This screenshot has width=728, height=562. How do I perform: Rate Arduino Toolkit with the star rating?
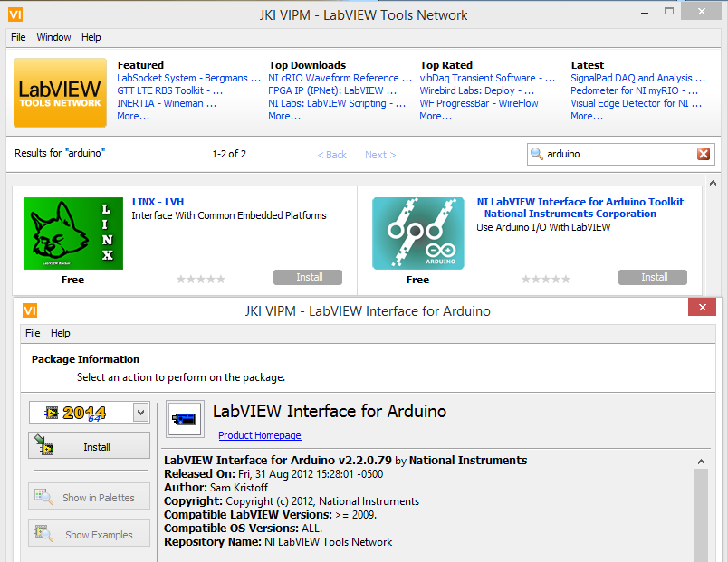[x=545, y=279]
